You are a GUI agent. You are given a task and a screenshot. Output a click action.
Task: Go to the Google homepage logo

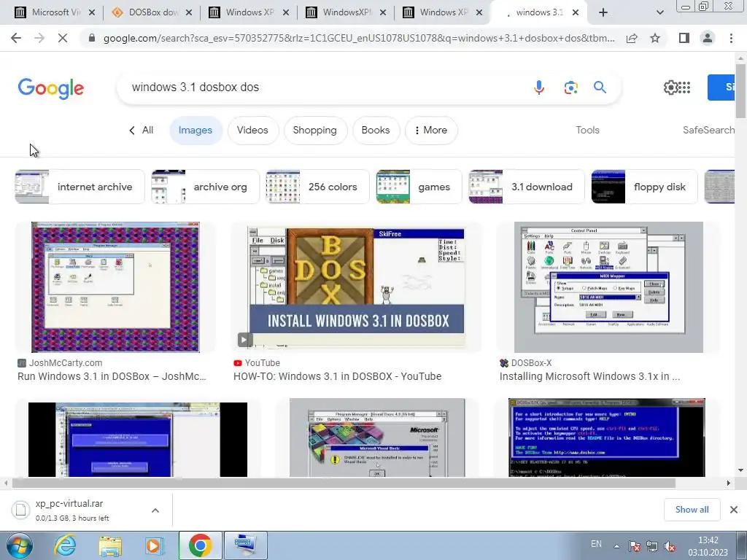[50, 88]
